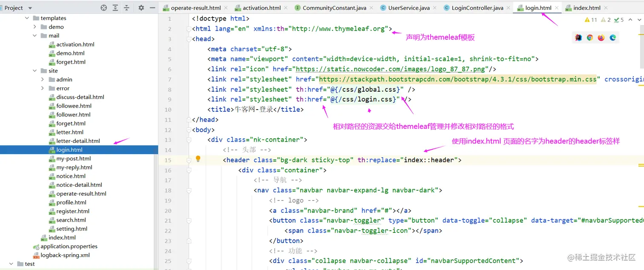Select notice-detail.html in project tree

[x=79, y=185]
